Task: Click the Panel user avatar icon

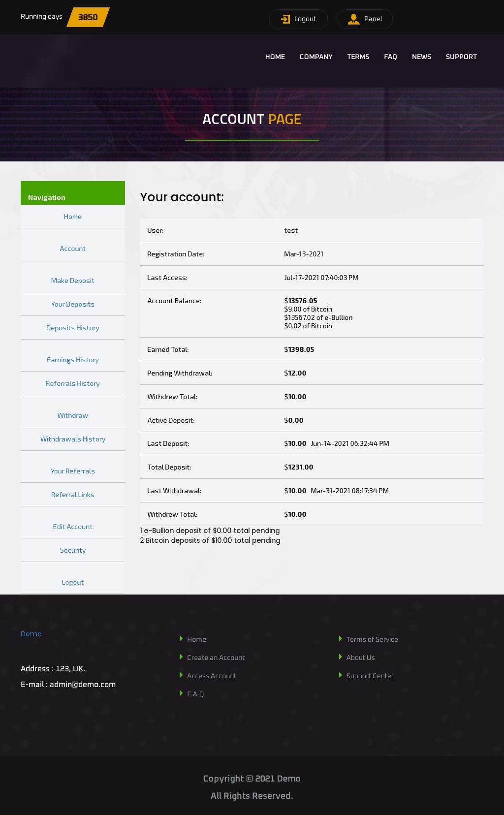Action: click(353, 19)
